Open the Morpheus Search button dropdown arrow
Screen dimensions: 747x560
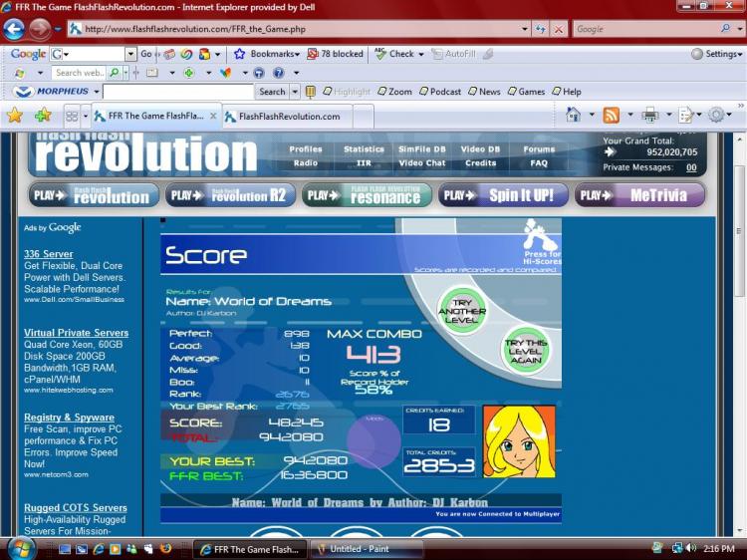click(295, 92)
